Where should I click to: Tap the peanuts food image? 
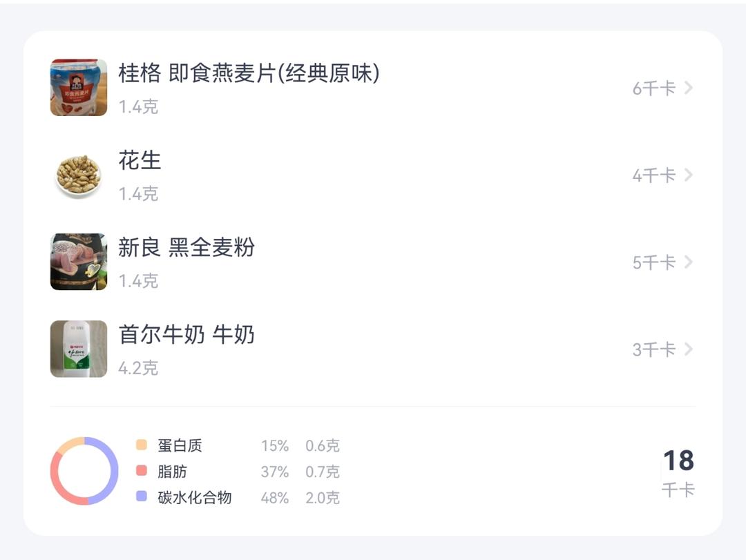coord(79,175)
